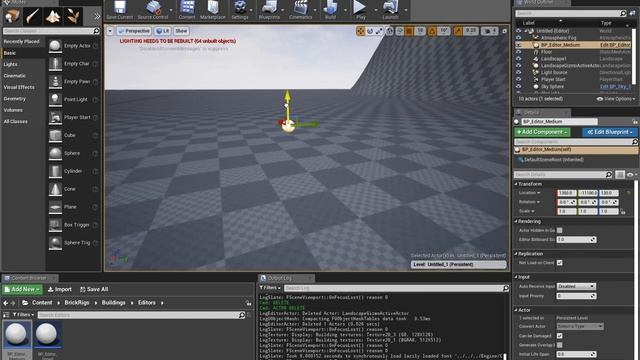This screenshot has width=640, height=360.
Task: Maximize viewport with the corner icon
Action: coord(504,31)
